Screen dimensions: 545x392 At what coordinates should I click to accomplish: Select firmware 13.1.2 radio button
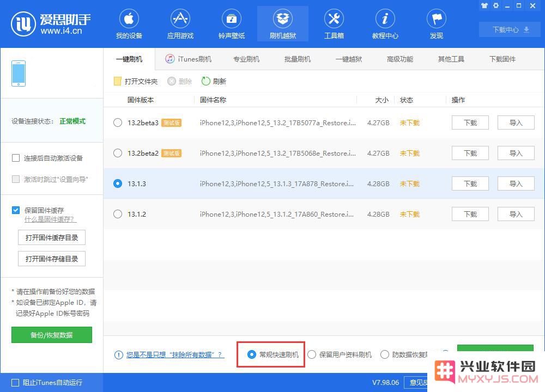(x=118, y=214)
